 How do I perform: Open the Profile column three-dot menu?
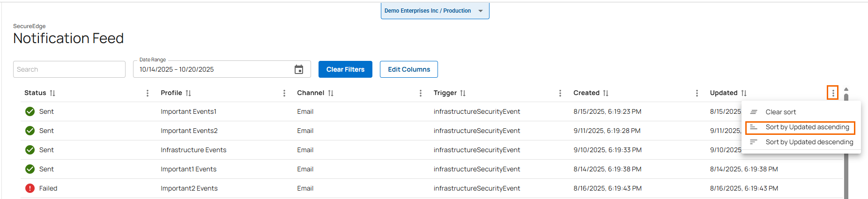pos(284,93)
